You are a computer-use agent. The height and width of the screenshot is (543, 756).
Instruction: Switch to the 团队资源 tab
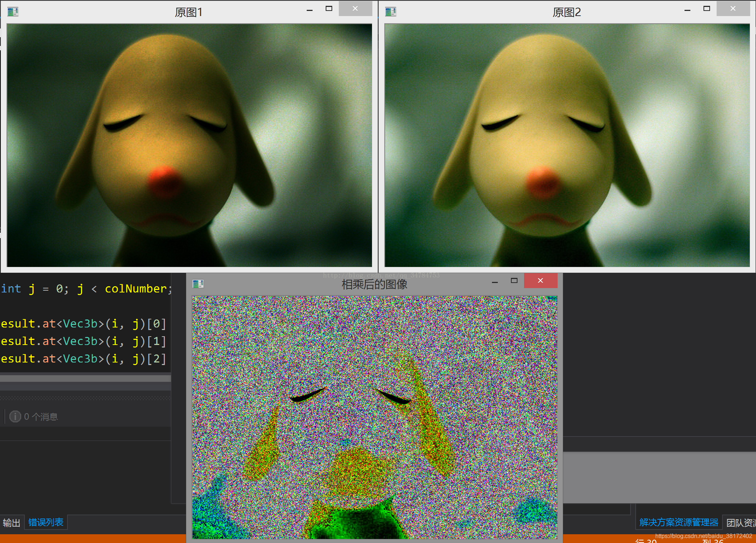[x=740, y=523]
